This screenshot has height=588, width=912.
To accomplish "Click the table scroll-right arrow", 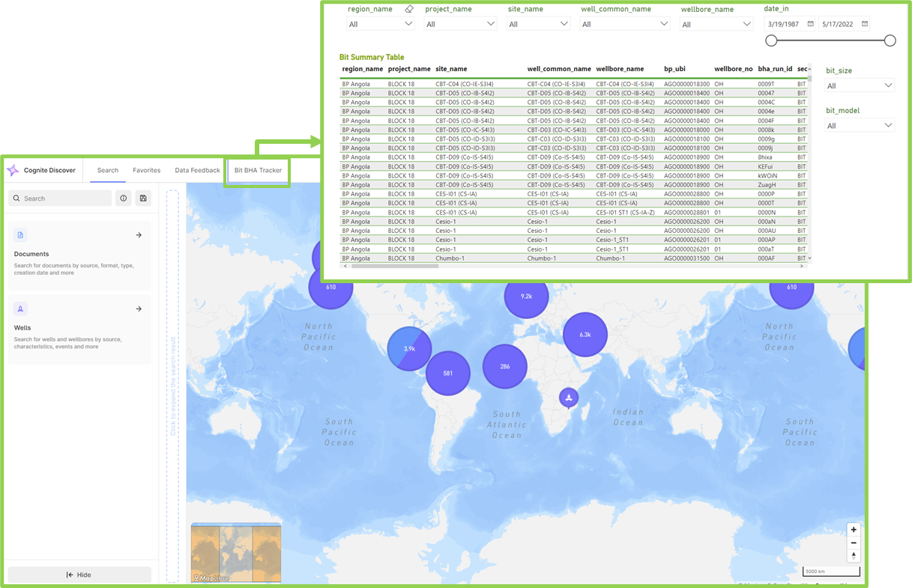I will [801, 266].
